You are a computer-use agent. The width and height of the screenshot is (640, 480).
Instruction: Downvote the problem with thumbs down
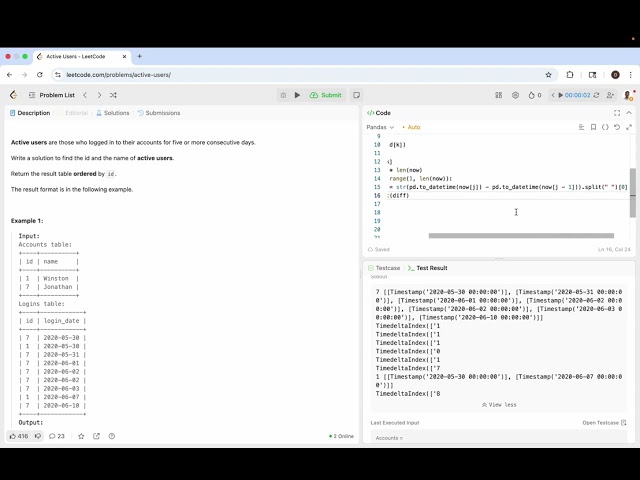pos(38,436)
